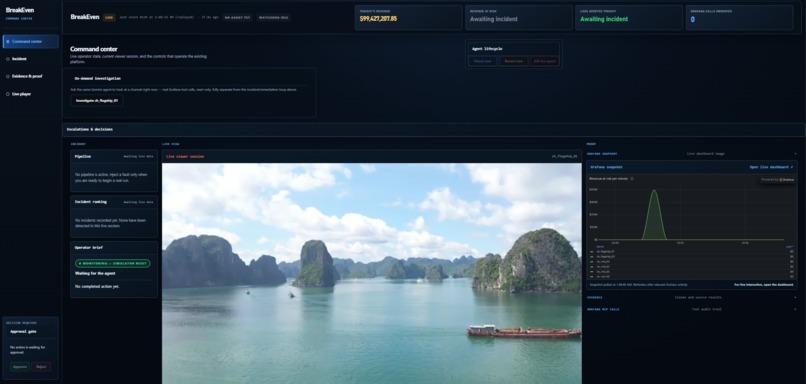Click the Live player bullet icon
Image resolution: width=806 pixels, height=384 pixels.
[x=8, y=94]
